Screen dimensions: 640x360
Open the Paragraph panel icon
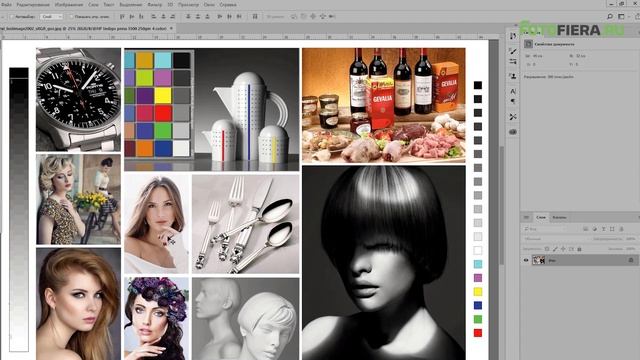pyautogui.click(x=513, y=101)
